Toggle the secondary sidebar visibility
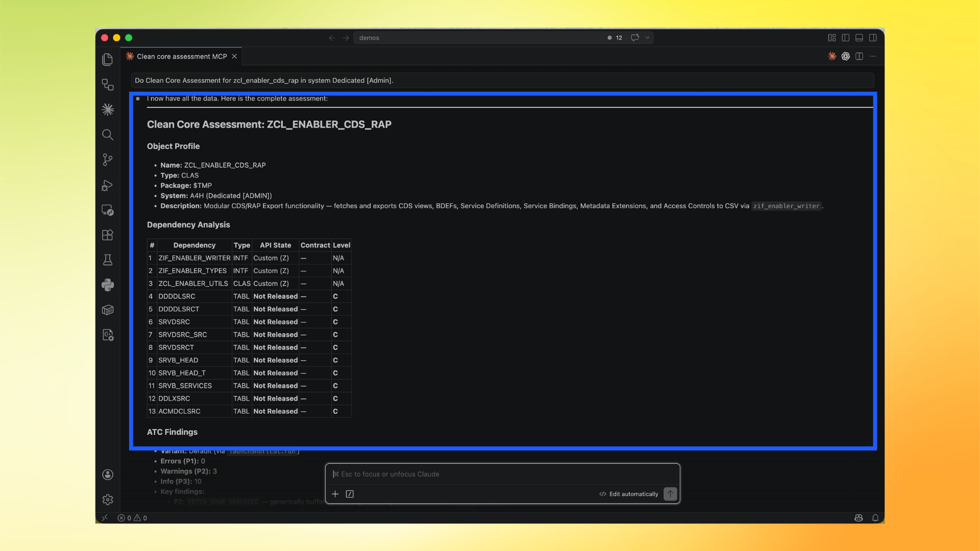Image resolution: width=980 pixels, height=551 pixels. point(873,37)
